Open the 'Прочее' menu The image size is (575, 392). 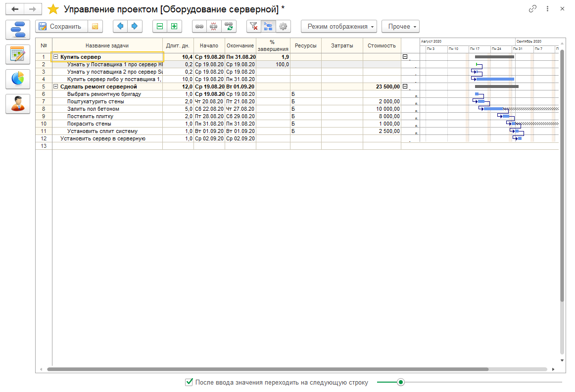(x=400, y=26)
